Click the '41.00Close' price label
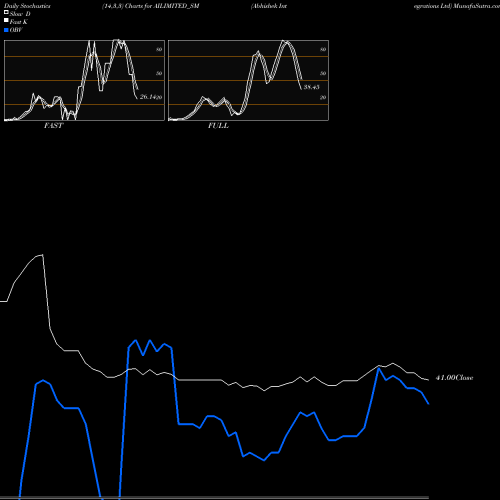Screen dimensions: 500x500 click(x=454, y=378)
